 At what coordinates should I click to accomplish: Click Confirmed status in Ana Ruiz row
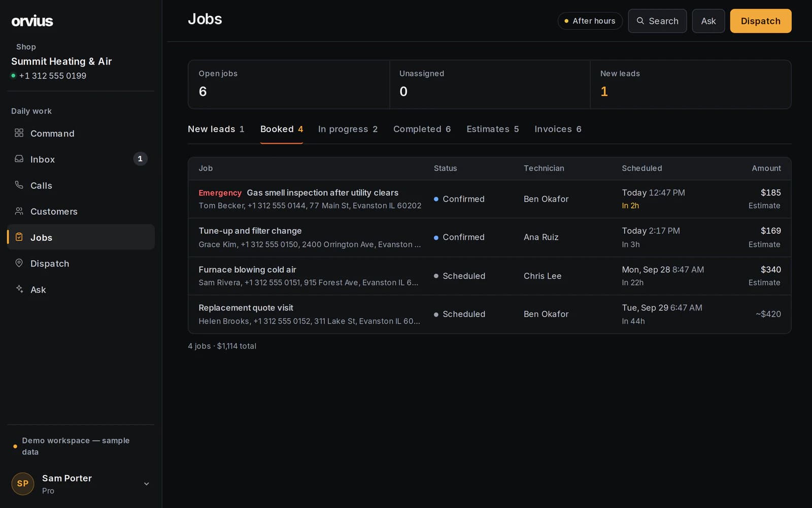pyautogui.click(x=459, y=237)
